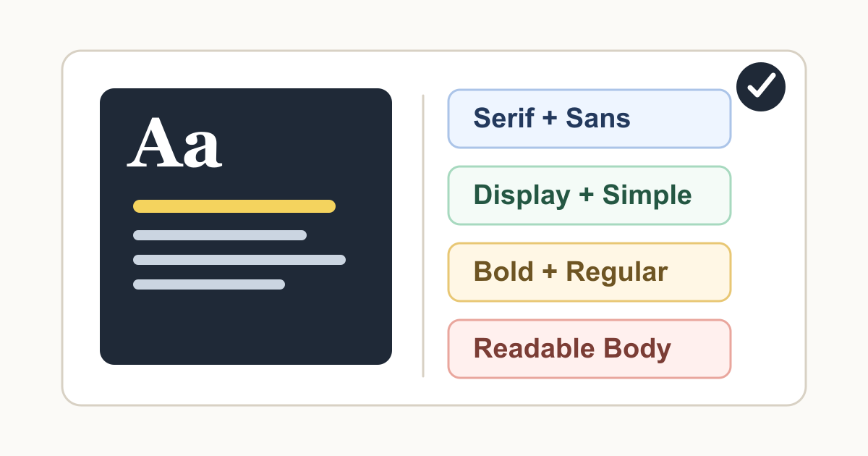The width and height of the screenshot is (868, 456).
Task: Click the shortest bottom gray text line
Action: [208, 284]
